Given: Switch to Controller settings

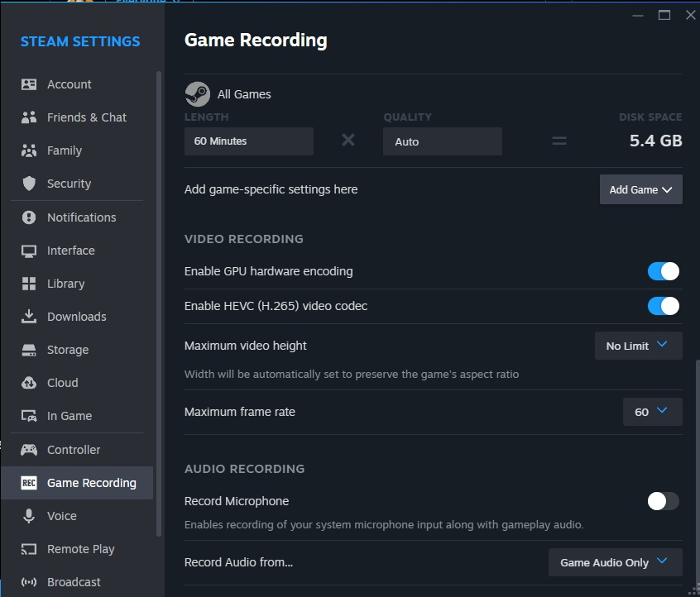Looking at the screenshot, I should 77,450.
